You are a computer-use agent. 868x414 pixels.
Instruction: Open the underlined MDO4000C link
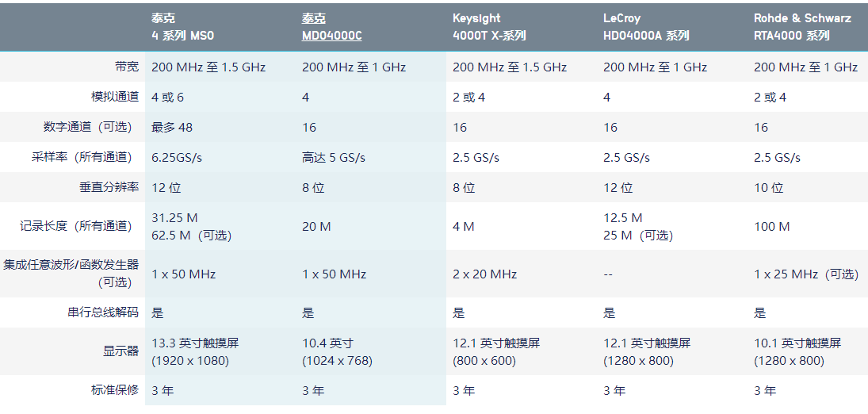click(332, 36)
